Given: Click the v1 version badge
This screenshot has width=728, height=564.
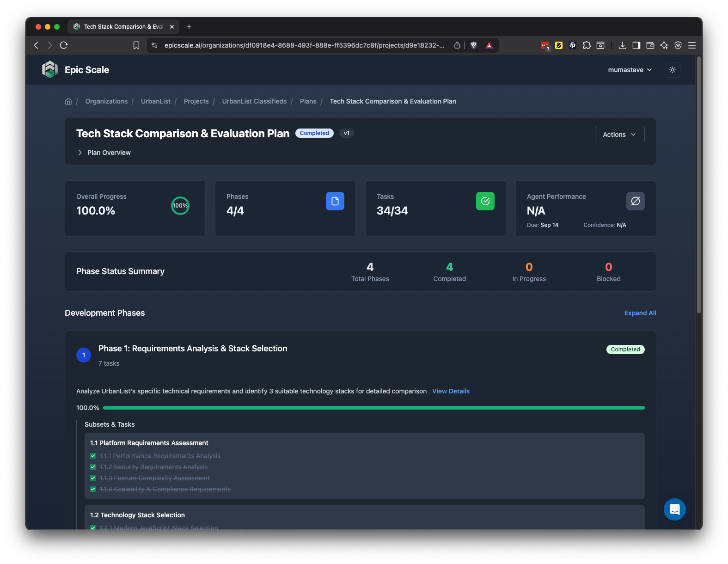Looking at the screenshot, I should point(347,133).
